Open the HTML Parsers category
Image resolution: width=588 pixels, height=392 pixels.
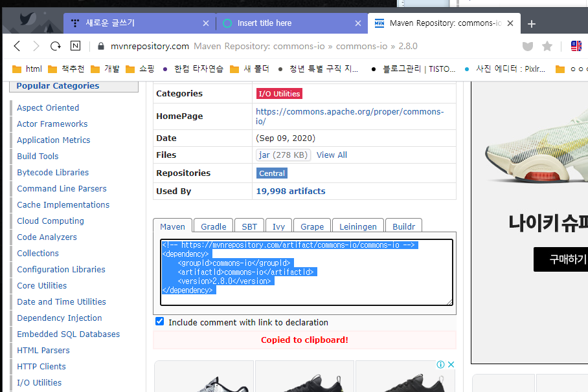[x=43, y=351]
